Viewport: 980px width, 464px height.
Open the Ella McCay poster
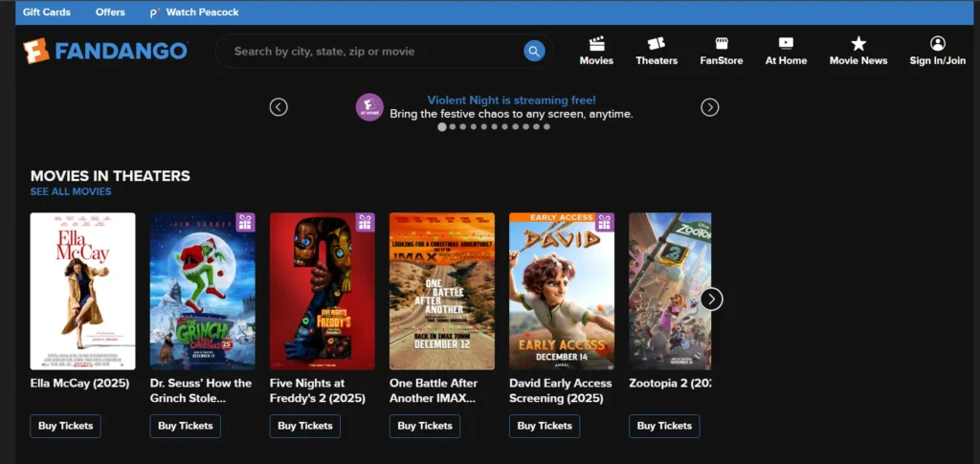[x=82, y=291]
